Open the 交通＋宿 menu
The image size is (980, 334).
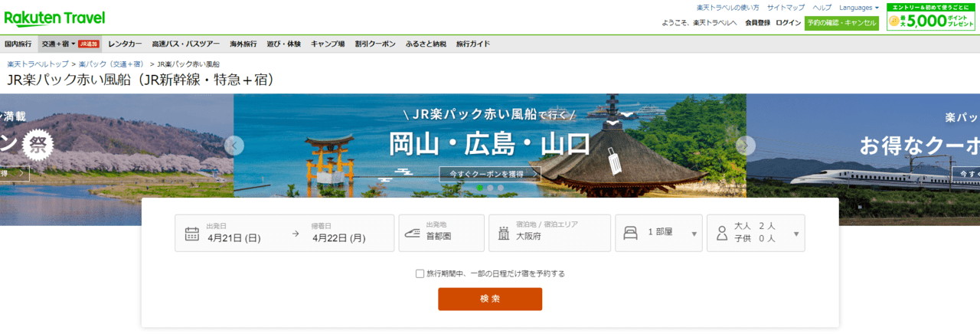tap(57, 44)
